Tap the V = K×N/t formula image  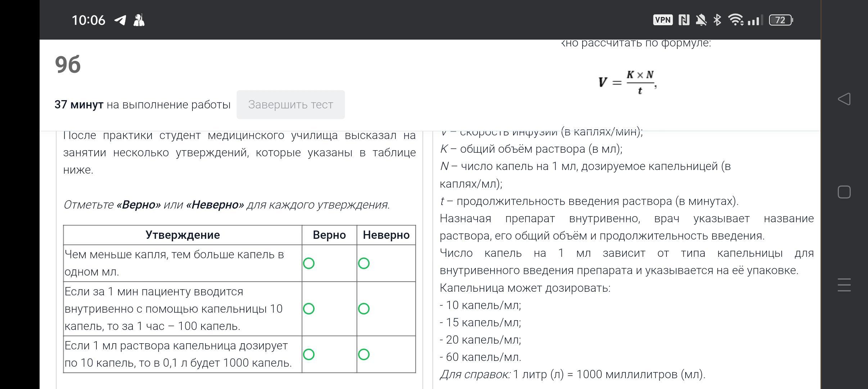pyautogui.click(x=627, y=82)
